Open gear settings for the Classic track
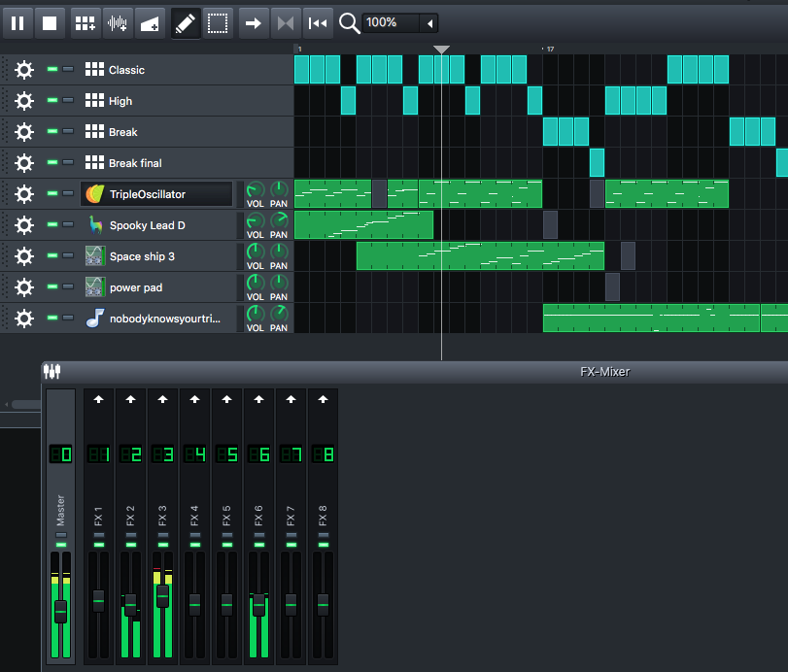Screen dimensions: 788x672 [x=24, y=69]
